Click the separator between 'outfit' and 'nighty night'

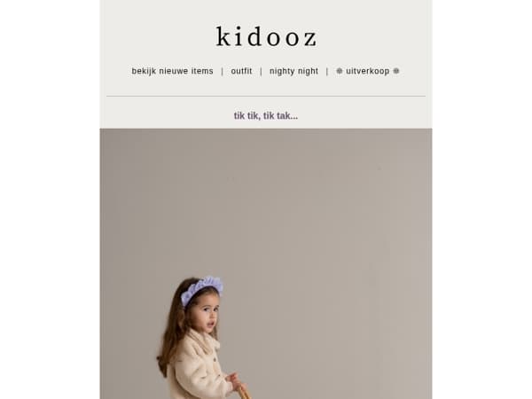(261, 71)
